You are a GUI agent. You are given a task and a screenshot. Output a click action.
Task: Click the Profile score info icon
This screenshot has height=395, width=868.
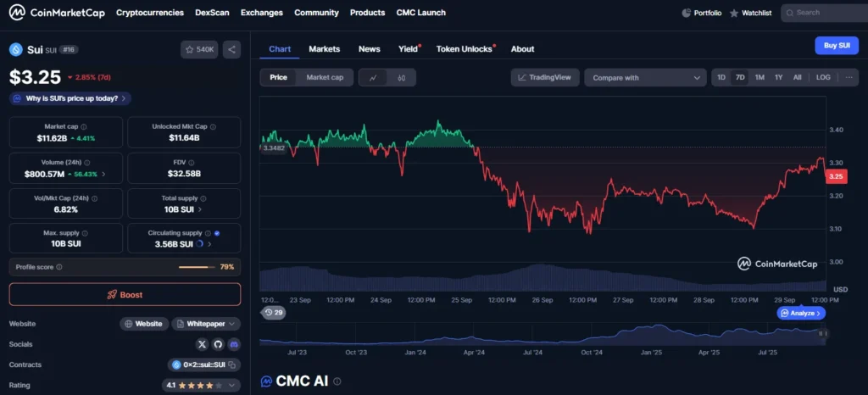coord(59,267)
